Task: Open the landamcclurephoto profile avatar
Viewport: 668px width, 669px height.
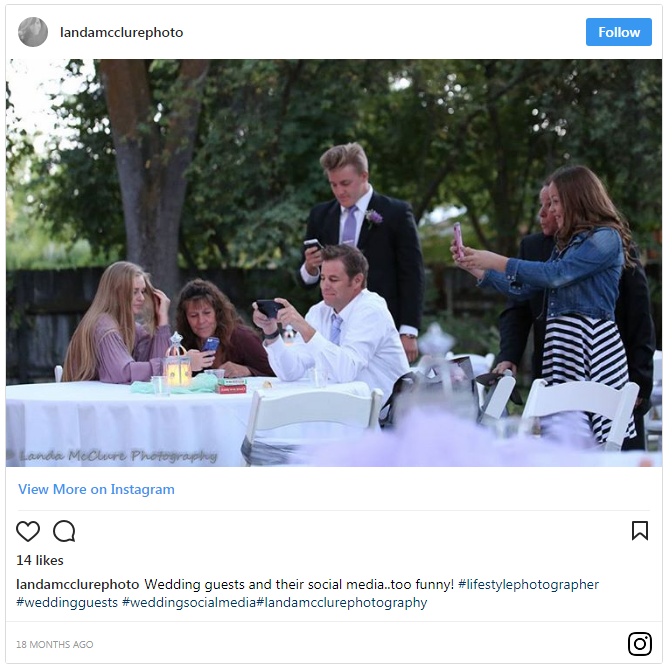Action: (33, 32)
